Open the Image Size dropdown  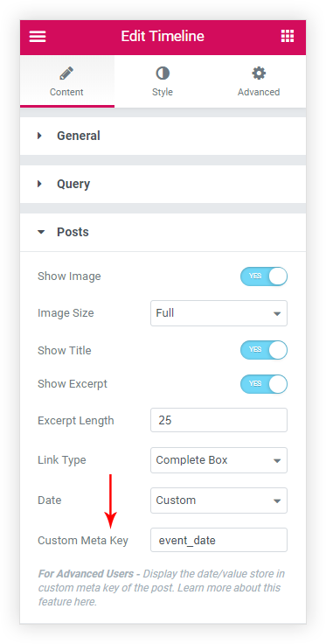[219, 313]
